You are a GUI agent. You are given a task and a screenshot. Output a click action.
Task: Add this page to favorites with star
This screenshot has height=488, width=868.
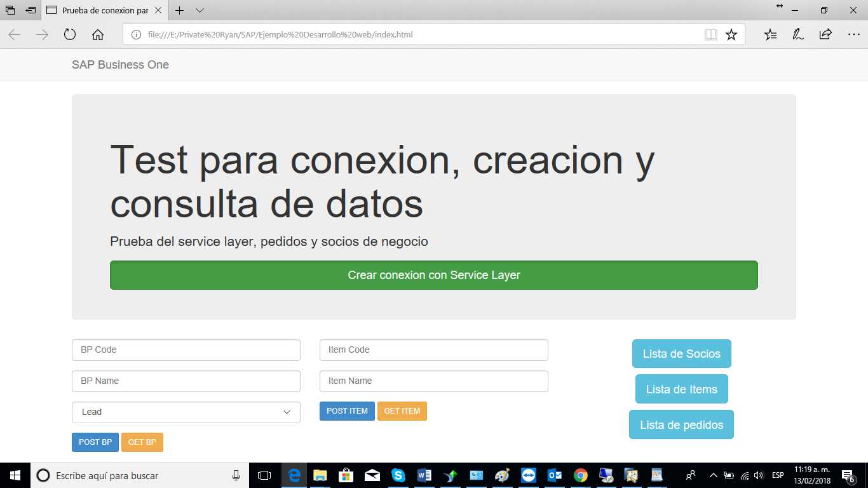pos(731,34)
